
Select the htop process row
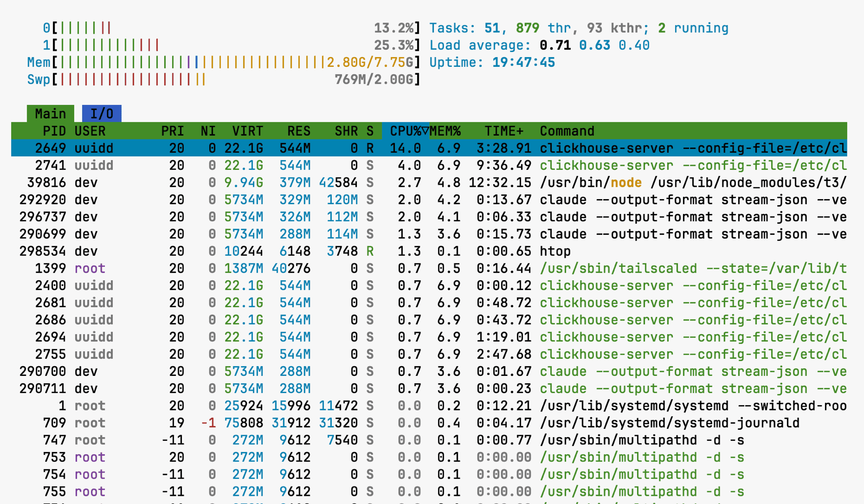point(429,251)
